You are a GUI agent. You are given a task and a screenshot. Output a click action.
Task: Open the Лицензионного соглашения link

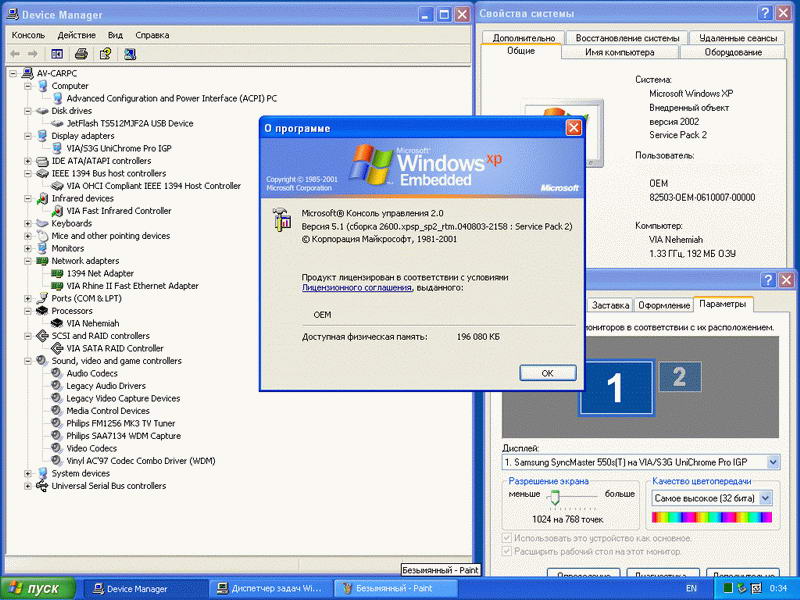356,287
